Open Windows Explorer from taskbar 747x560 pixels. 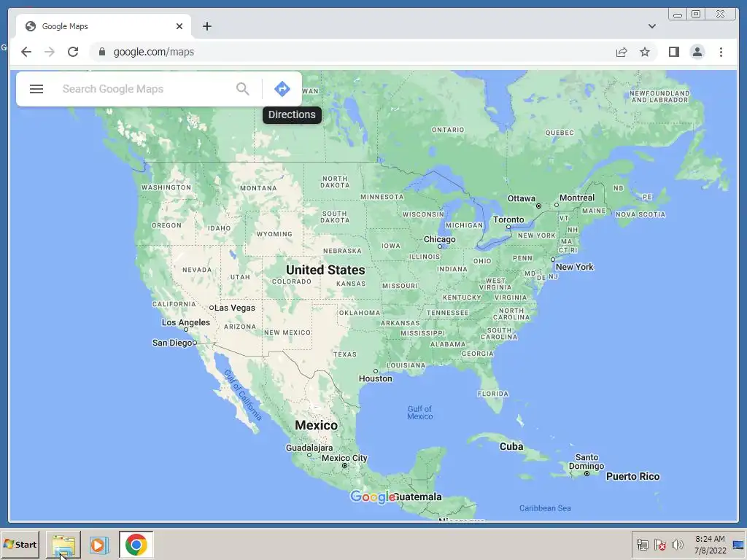pyautogui.click(x=63, y=544)
